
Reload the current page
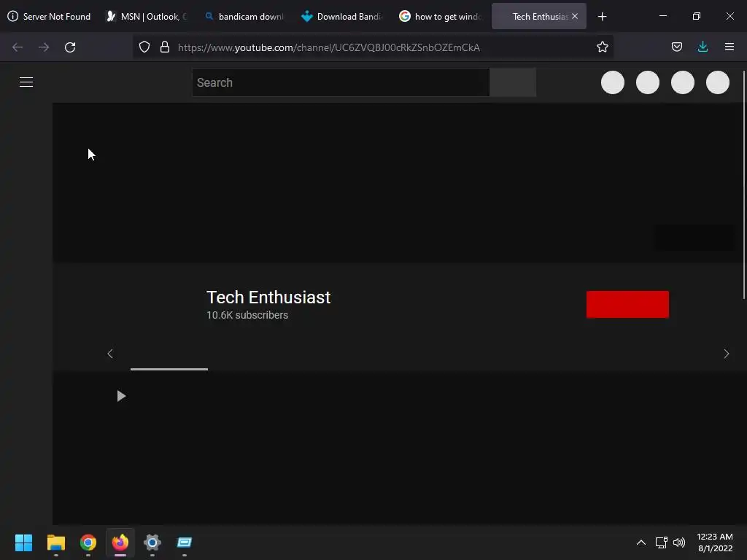tap(70, 47)
